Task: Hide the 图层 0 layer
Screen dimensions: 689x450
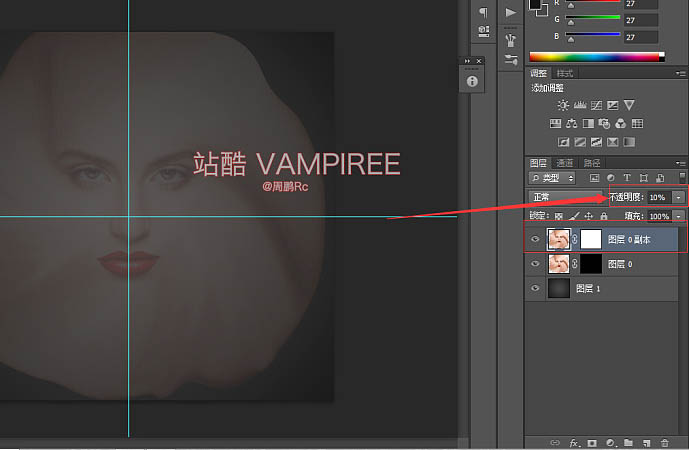Action: (535, 264)
